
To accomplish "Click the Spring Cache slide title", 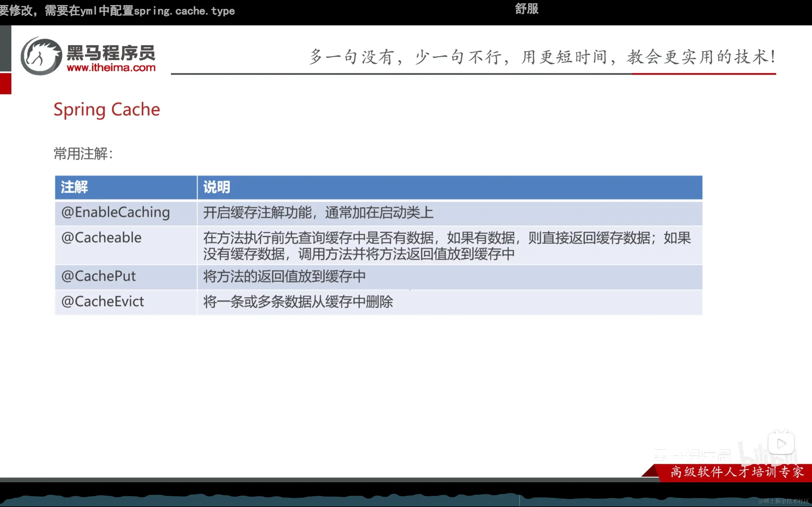I will coord(107,110).
